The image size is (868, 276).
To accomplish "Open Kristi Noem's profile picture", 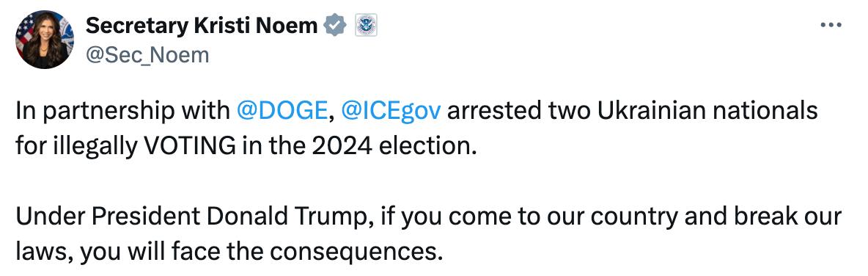I will (x=44, y=40).
